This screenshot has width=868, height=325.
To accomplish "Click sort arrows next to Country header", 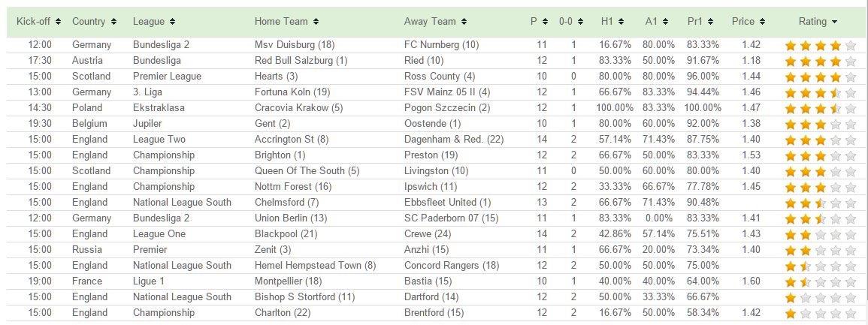I will point(113,22).
